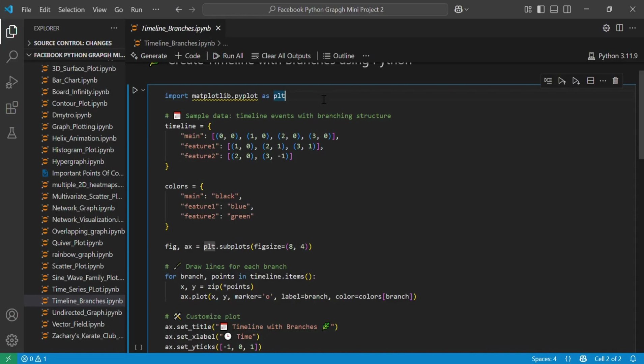
Task: Open the Search view in activity bar
Action: point(12,57)
